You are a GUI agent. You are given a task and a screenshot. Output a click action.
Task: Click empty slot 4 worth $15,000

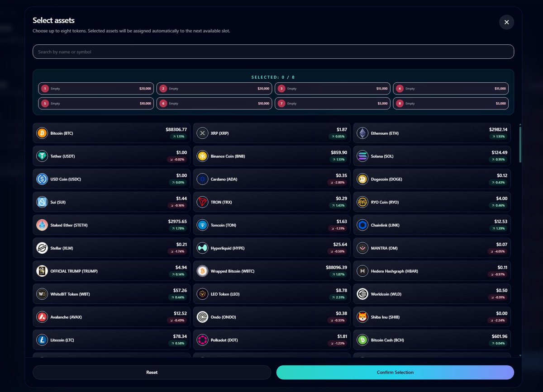pyautogui.click(x=451, y=89)
